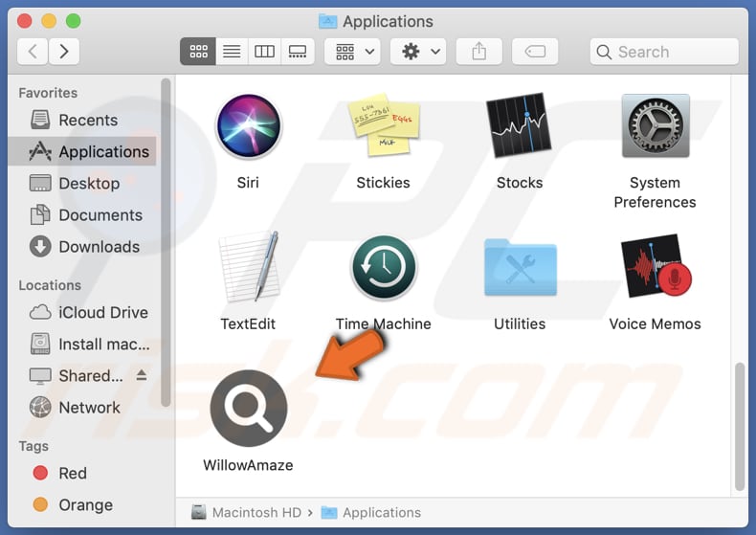Switch to list view
The image size is (756, 535).
pos(232,51)
